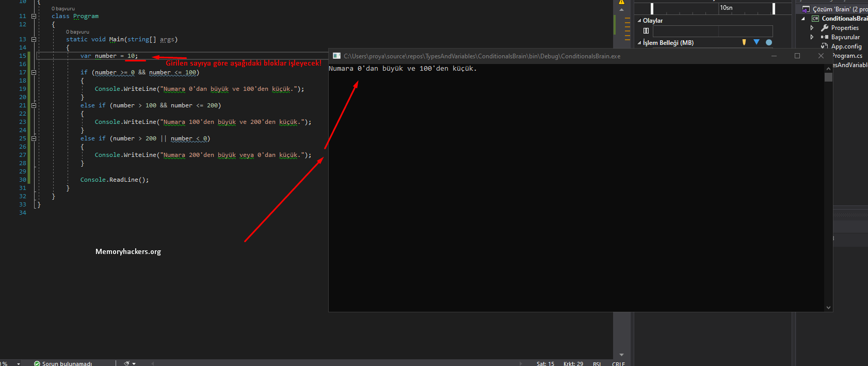Screen dimensions: 868x366
Task: Click the Sorun bulunamadı status text
Action: (67, 363)
